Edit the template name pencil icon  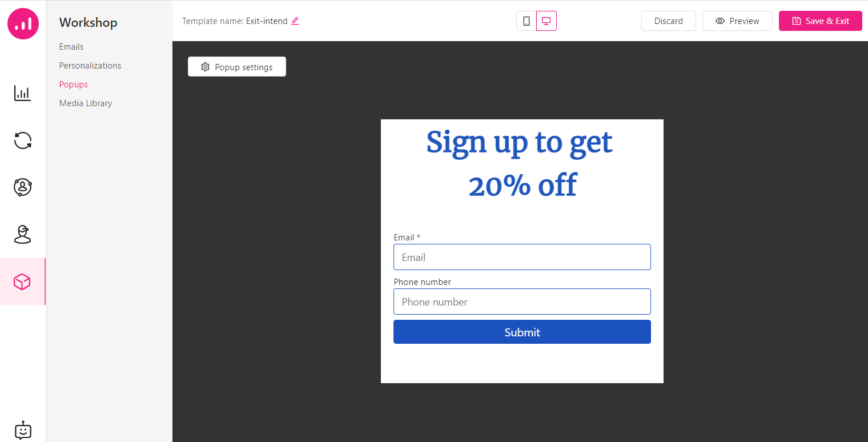295,21
